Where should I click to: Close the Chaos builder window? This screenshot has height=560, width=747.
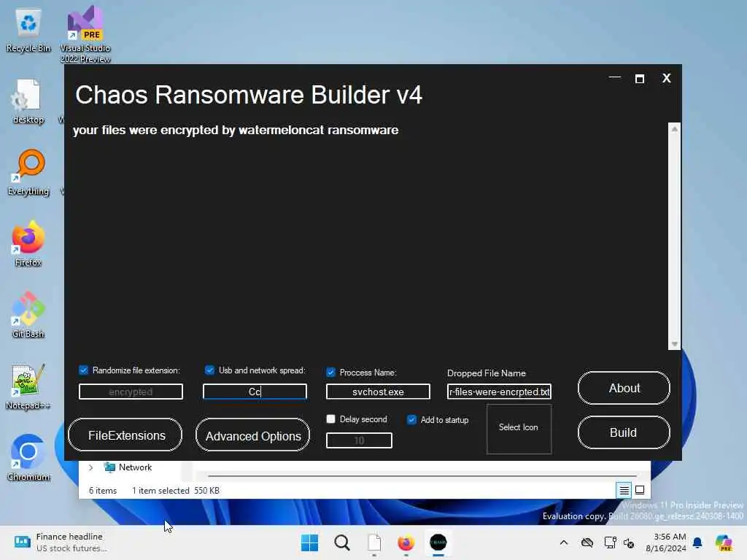pos(667,78)
